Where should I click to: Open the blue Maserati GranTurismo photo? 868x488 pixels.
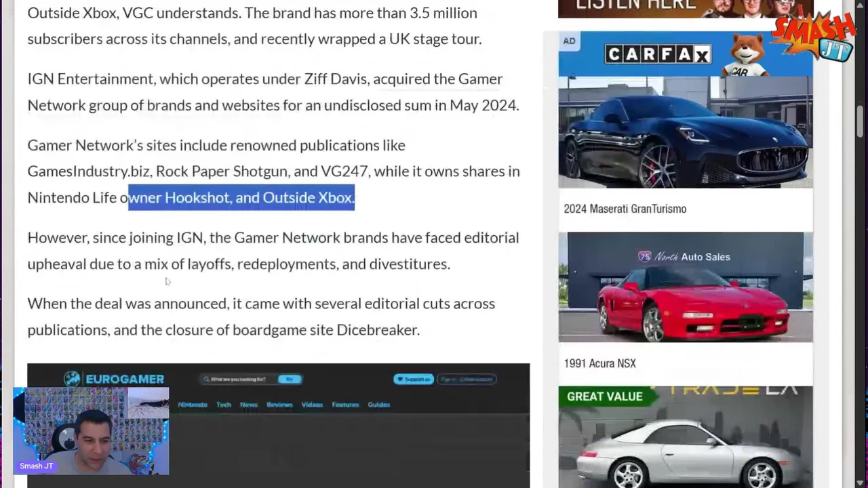(x=685, y=131)
